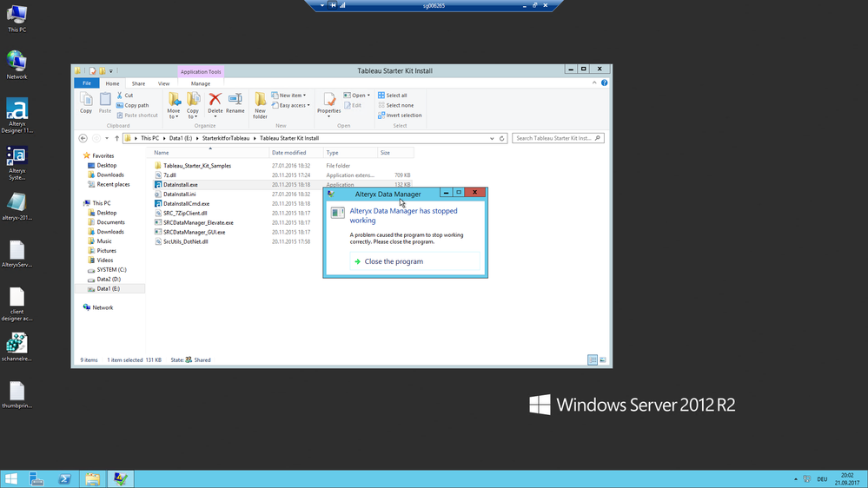Open recent locations dropdown arrow

tap(107, 138)
